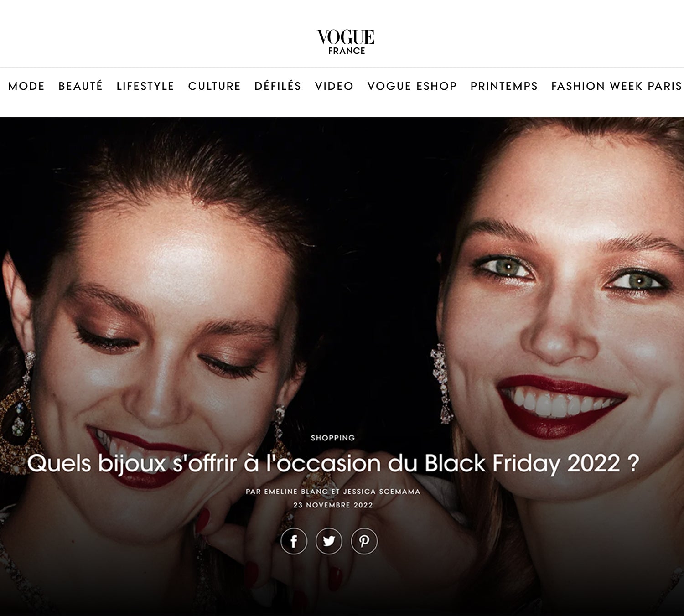This screenshot has width=684, height=616.
Task: Go to Fashion Week Paris
Action: (x=617, y=86)
